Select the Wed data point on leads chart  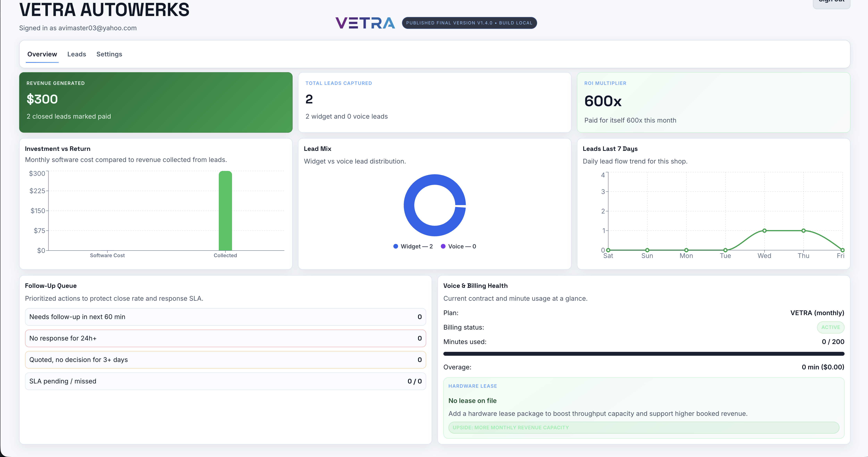tap(764, 230)
